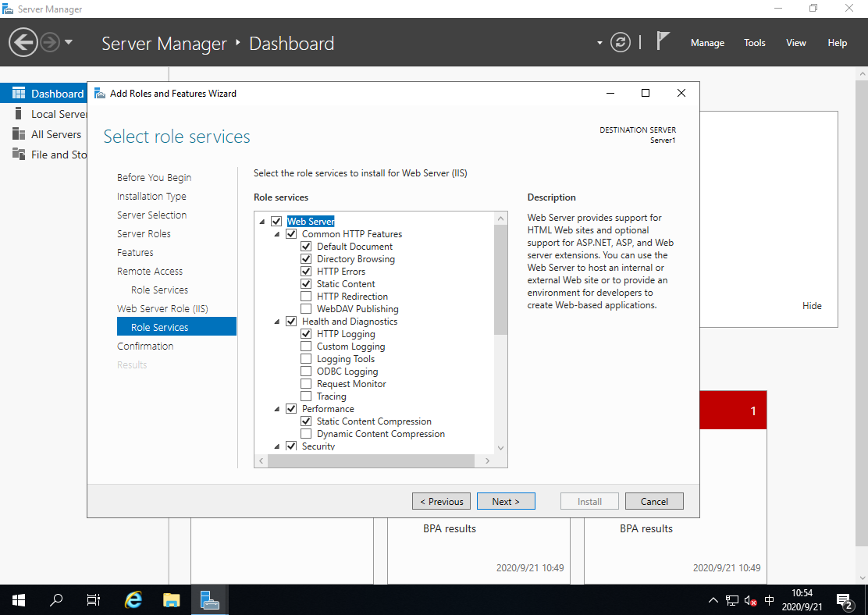Launch Internet Explorer from taskbar
This screenshot has width=868, height=615.
pos(133,600)
